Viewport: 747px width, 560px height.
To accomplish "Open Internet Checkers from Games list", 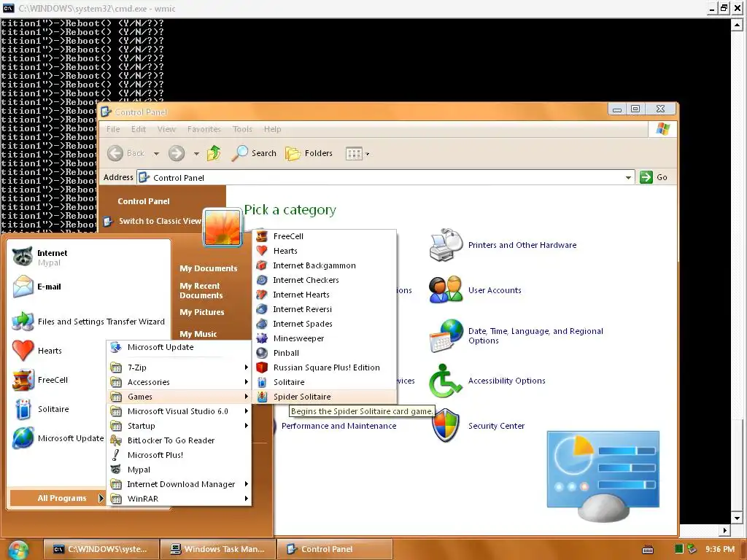I will pyautogui.click(x=324, y=280).
